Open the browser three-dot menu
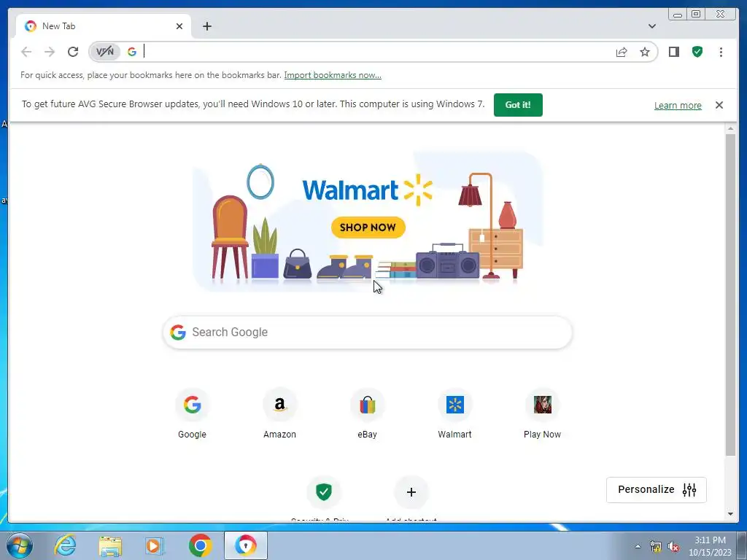This screenshot has width=747, height=560. [x=721, y=52]
